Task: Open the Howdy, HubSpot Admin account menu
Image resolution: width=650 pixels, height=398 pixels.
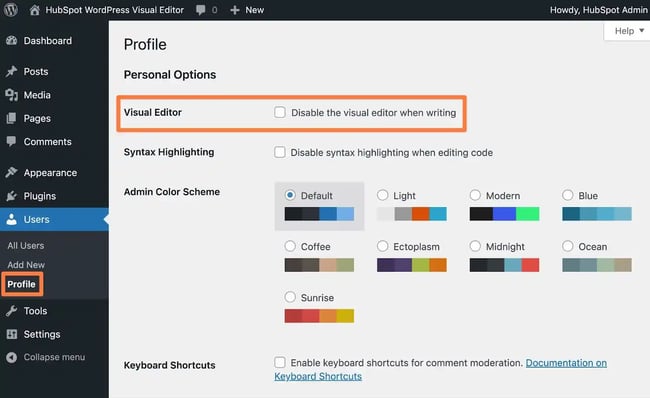Action: click(599, 10)
